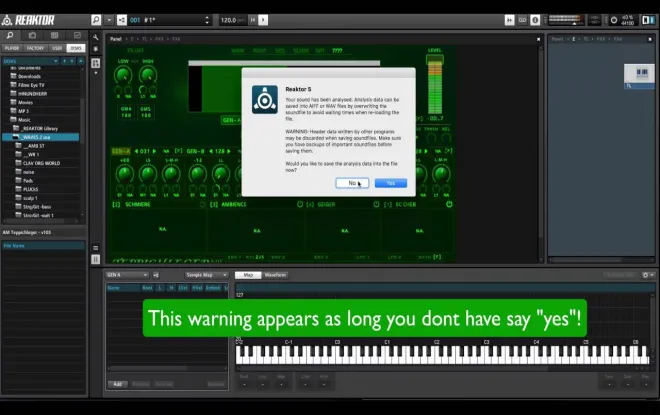Viewport: 660px width, 415px height.
Task: Click the Add button under the sample list
Action: (x=117, y=384)
